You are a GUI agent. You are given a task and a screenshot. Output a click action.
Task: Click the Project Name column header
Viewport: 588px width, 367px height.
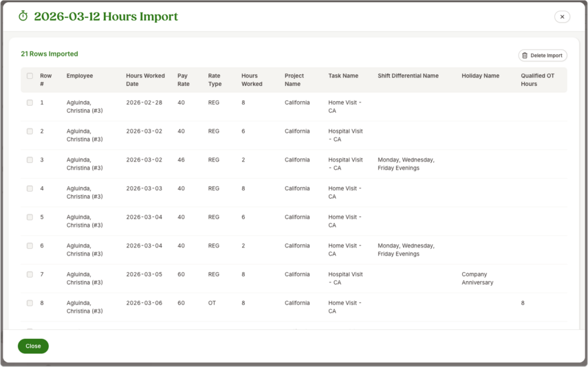coord(294,80)
